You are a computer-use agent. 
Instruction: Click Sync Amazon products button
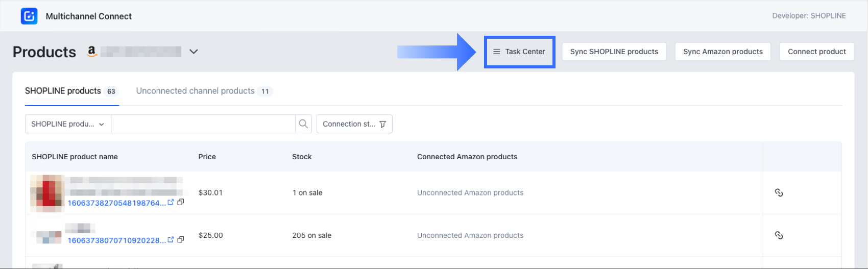pyautogui.click(x=722, y=52)
